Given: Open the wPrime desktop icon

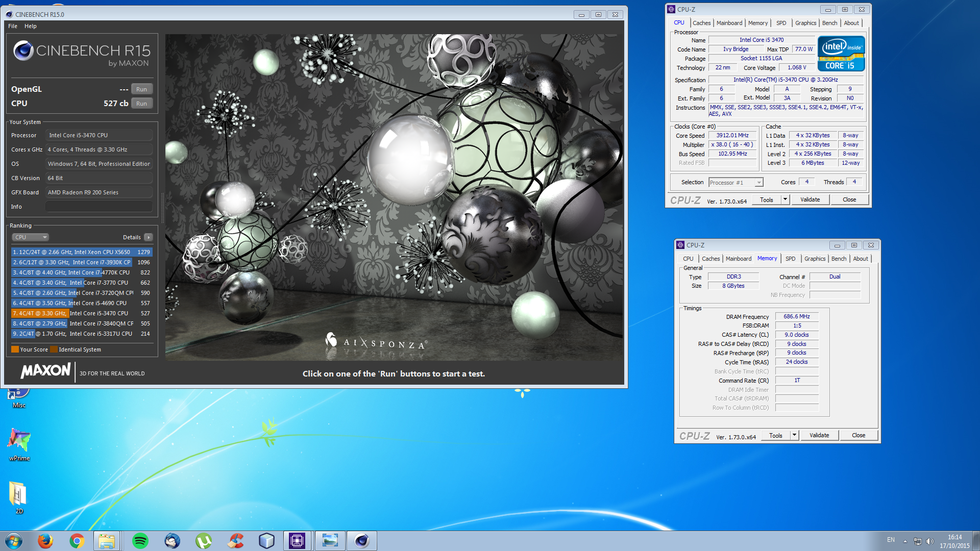Looking at the screenshot, I should point(19,445).
